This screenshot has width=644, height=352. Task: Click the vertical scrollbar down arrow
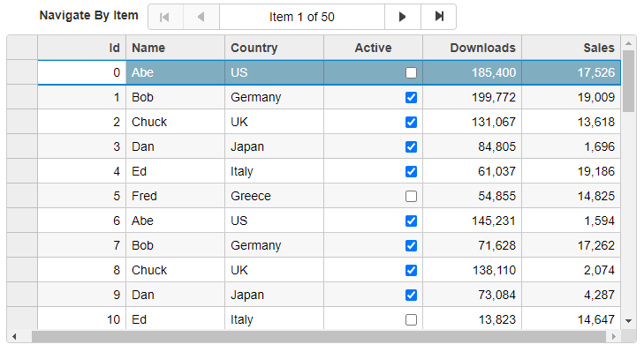coord(628,321)
